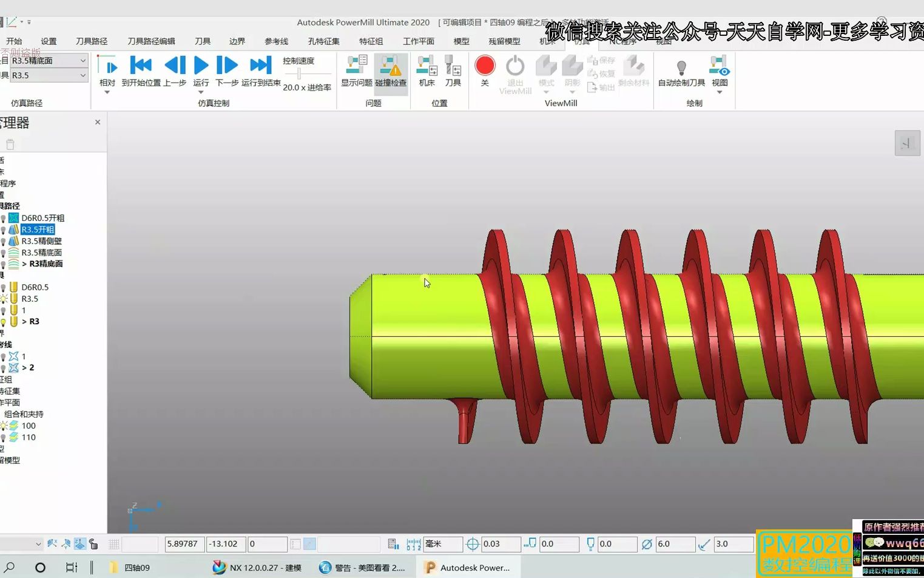The image size is (924, 578).
Task: Close the explorer panel
Action: pos(98,122)
